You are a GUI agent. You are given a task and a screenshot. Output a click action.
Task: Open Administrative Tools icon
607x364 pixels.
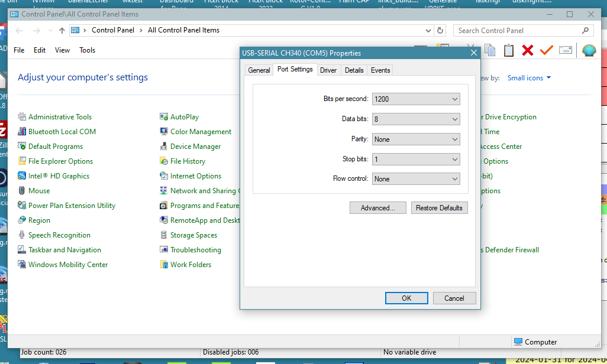click(22, 117)
